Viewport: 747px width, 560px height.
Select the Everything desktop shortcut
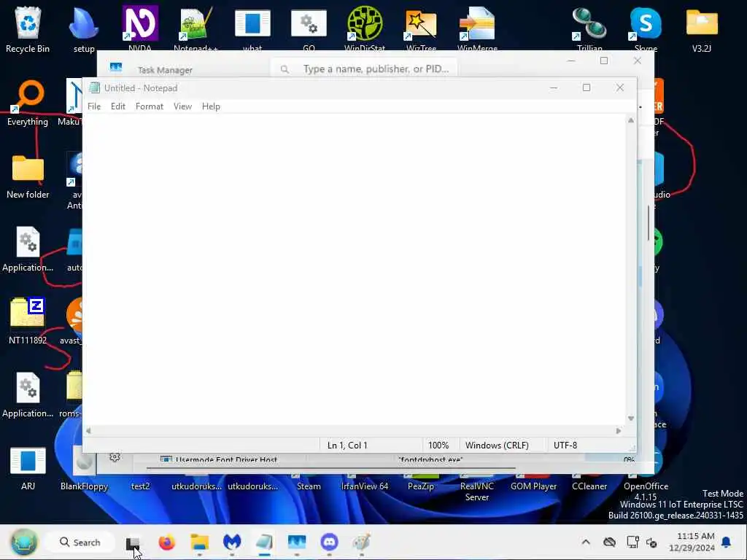pyautogui.click(x=28, y=104)
